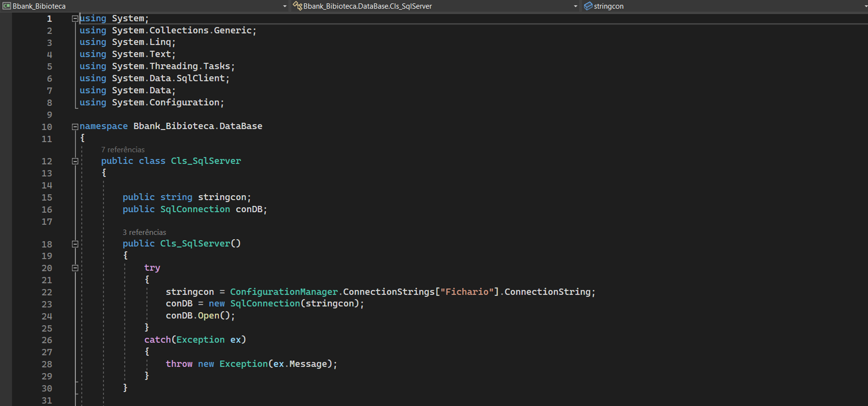Collapse the namespace Bbank_Bibioteca.DataBase block

point(75,126)
